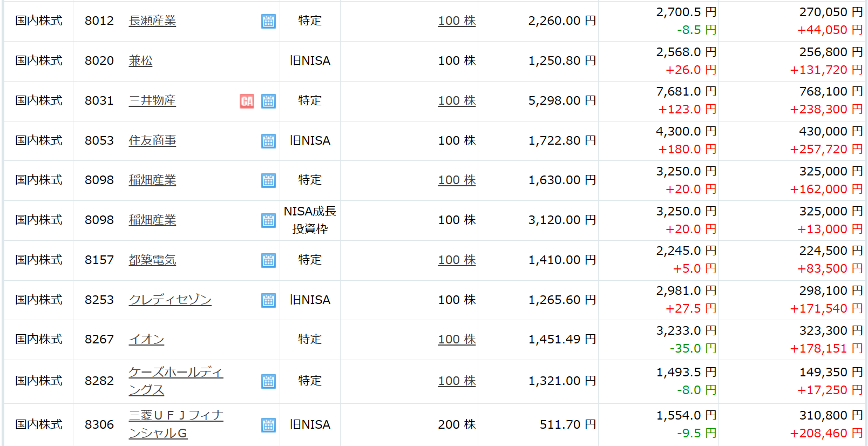Click price change -35.0 円
The image size is (868, 446).
(693, 348)
